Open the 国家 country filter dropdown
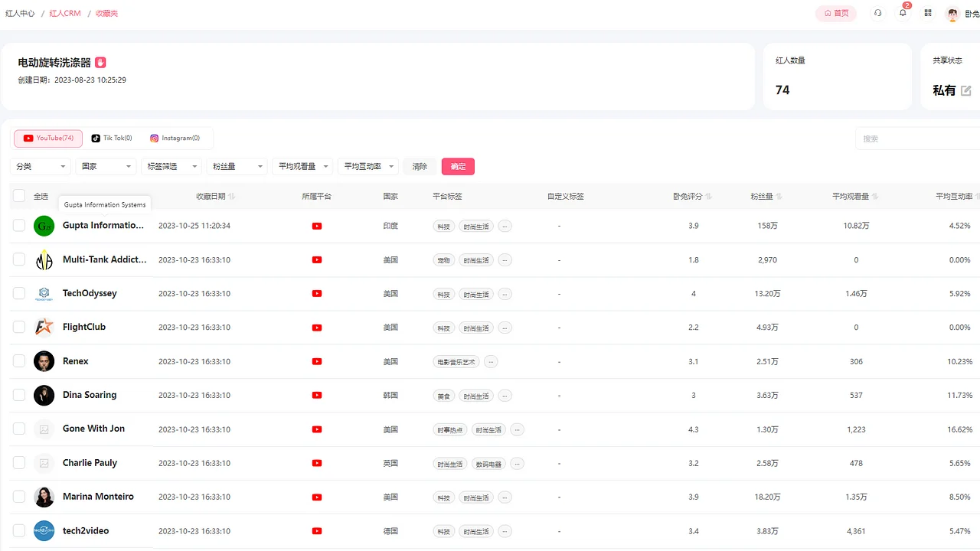 pyautogui.click(x=106, y=165)
